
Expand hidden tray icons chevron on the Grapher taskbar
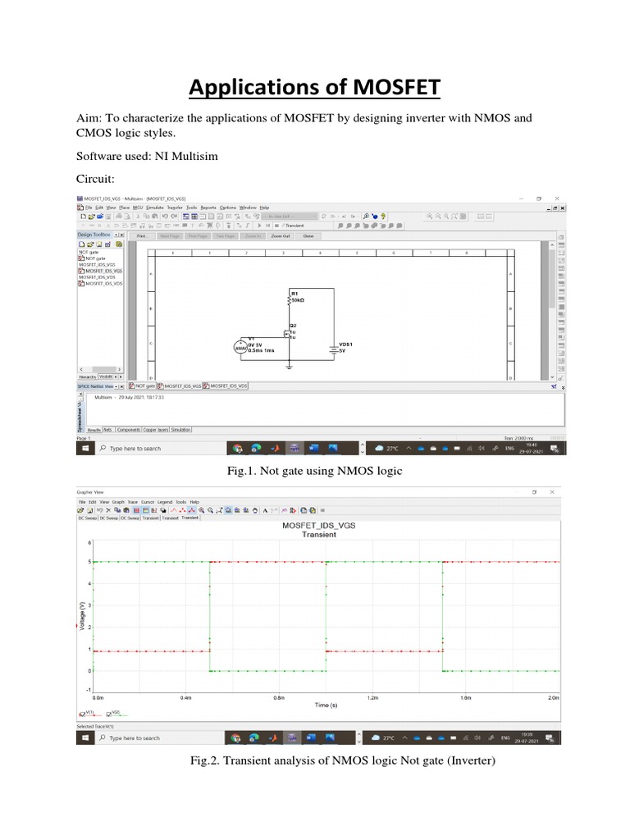[x=405, y=737]
